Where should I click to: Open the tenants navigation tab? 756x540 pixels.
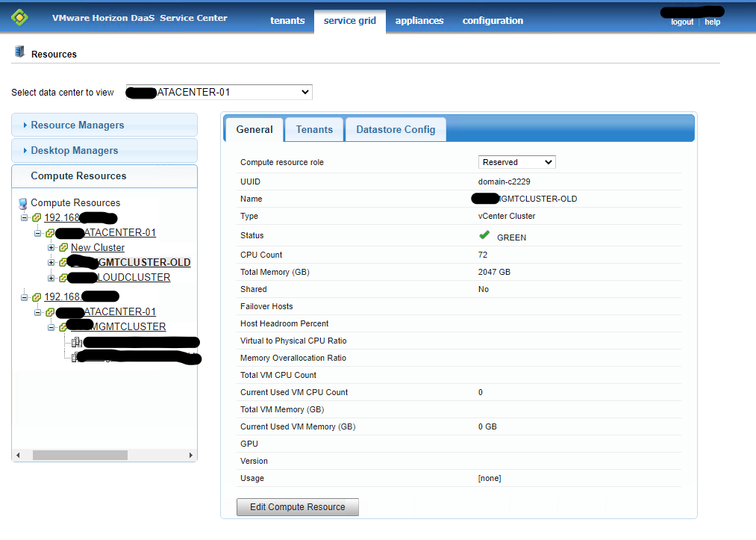(x=287, y=21)
